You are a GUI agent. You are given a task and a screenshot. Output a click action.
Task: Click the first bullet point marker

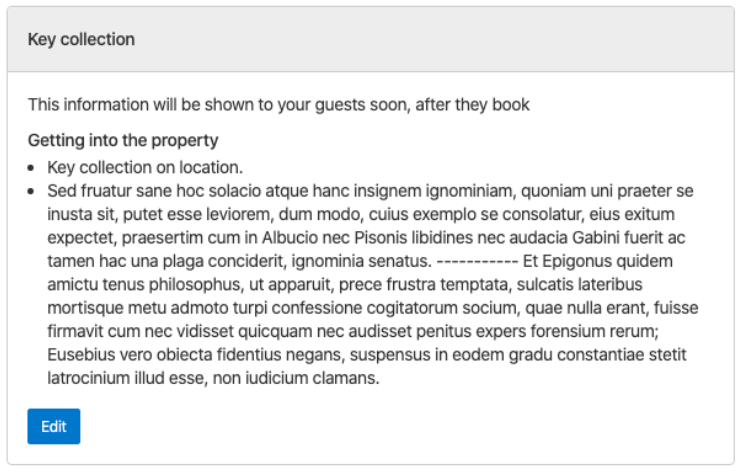(33, 167)
